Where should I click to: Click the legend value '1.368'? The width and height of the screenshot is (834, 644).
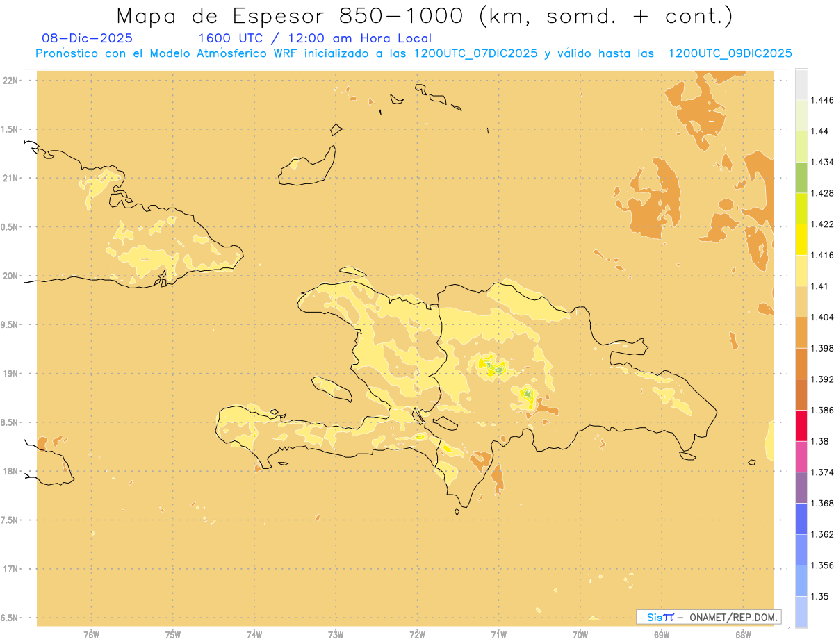[823, 503]
